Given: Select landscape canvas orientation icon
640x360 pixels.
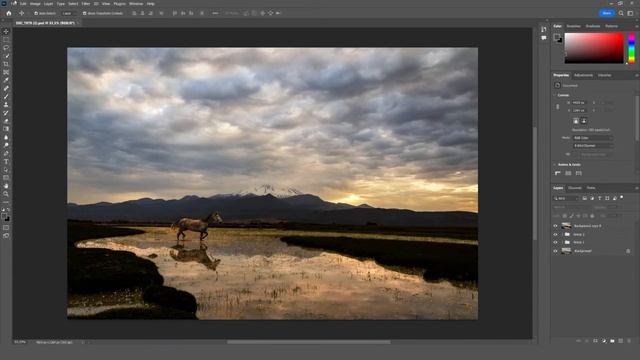Looking at the screenshot, I should point(584,121).
